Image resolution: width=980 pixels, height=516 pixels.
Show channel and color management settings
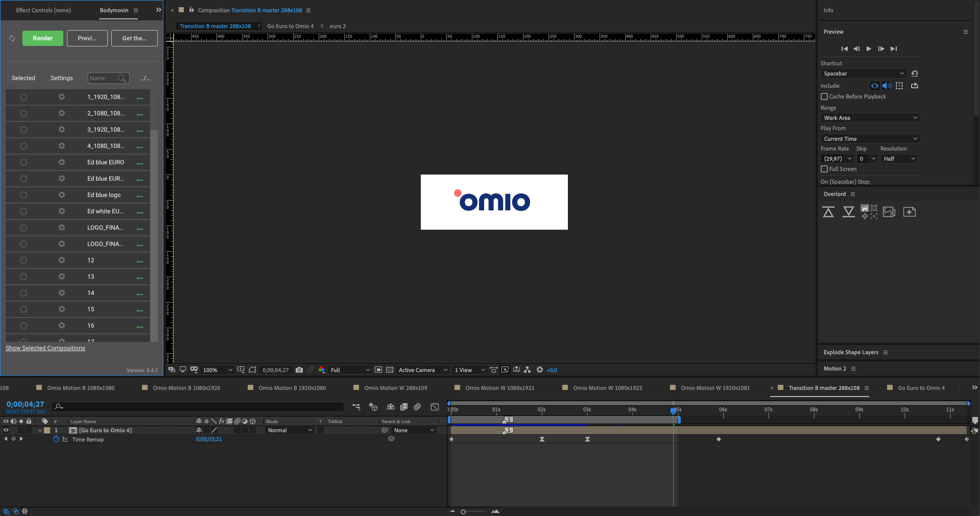[x=321, y=370]
